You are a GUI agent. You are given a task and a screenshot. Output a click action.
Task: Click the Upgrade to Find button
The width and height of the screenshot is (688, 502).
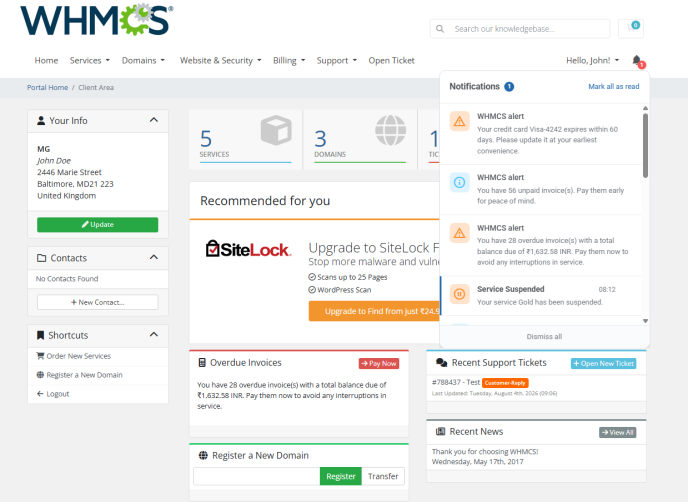(374, 311)
